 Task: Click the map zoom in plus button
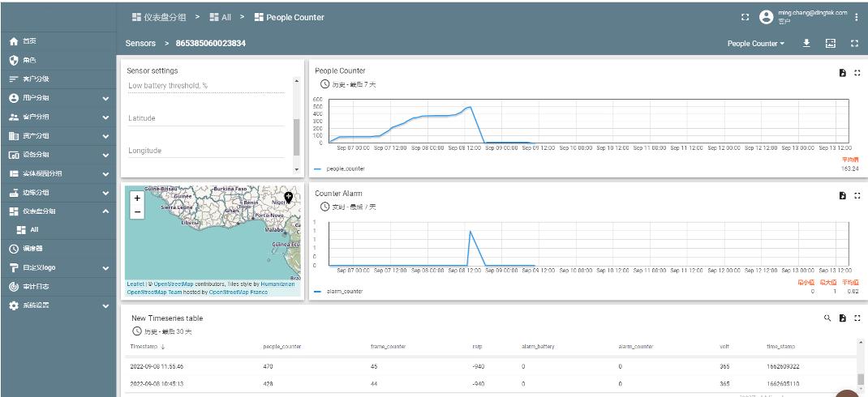tap(137, 198)
